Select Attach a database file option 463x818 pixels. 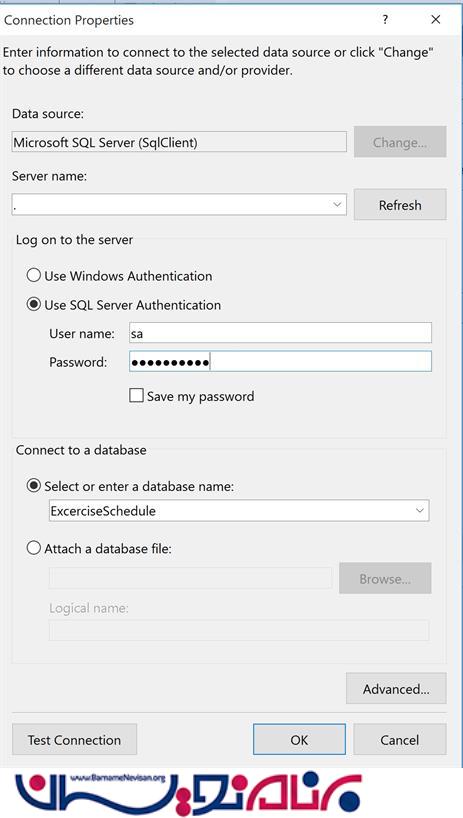(x=34, y=548)
